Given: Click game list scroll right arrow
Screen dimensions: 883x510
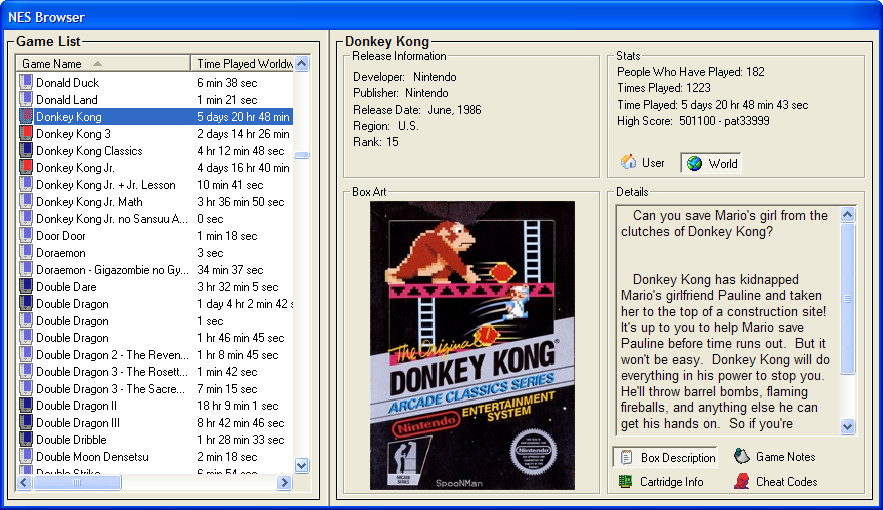Looking at the screenshot, I should [284, 482].
